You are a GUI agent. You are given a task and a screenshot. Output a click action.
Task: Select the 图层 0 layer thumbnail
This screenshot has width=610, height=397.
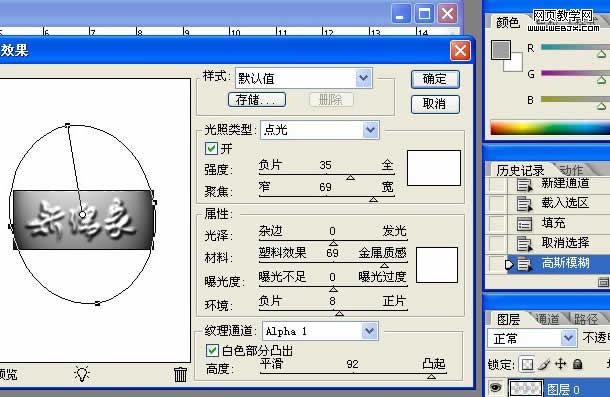point(525,388)
